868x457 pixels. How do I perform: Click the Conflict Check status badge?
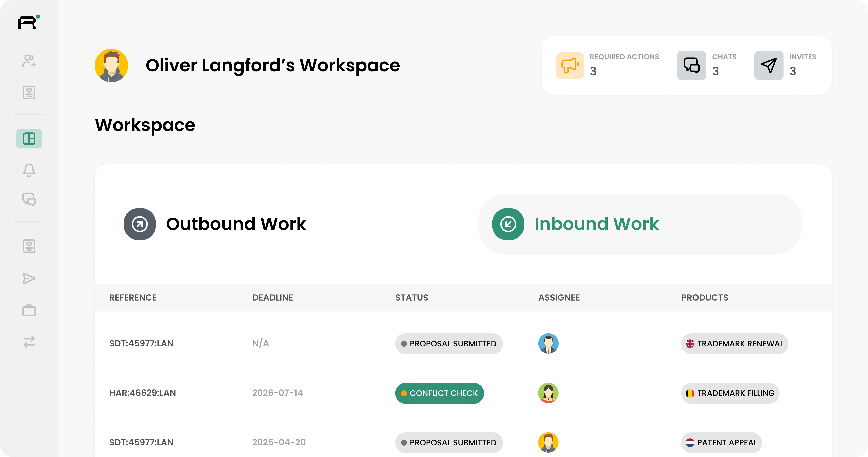[439, 393]
